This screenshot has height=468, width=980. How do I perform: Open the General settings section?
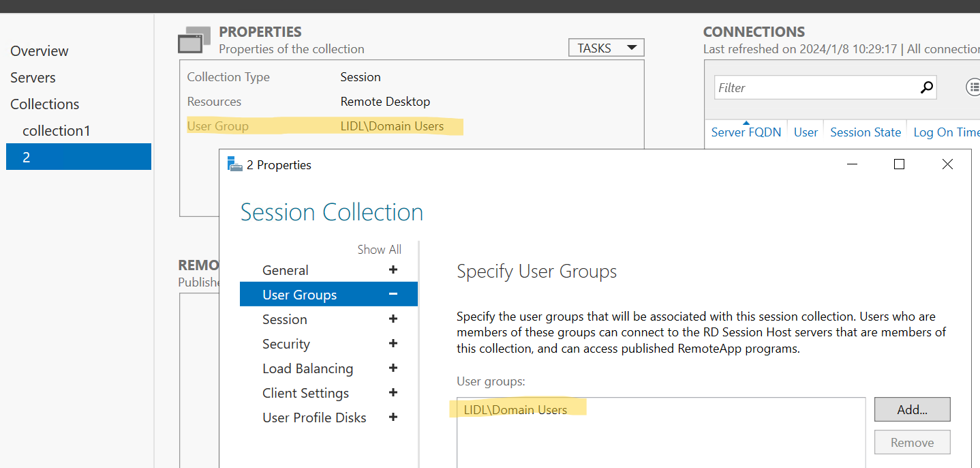[x=286, y=270]
